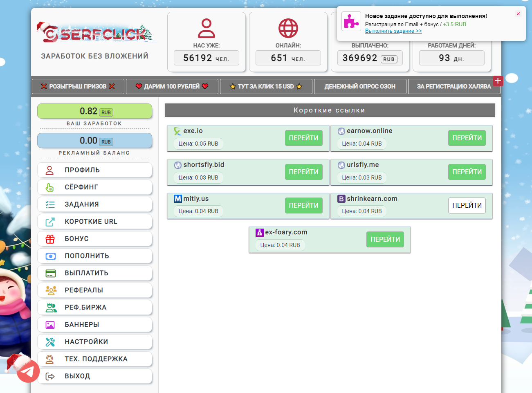Click the tasks checklist icon

point(50,204)
